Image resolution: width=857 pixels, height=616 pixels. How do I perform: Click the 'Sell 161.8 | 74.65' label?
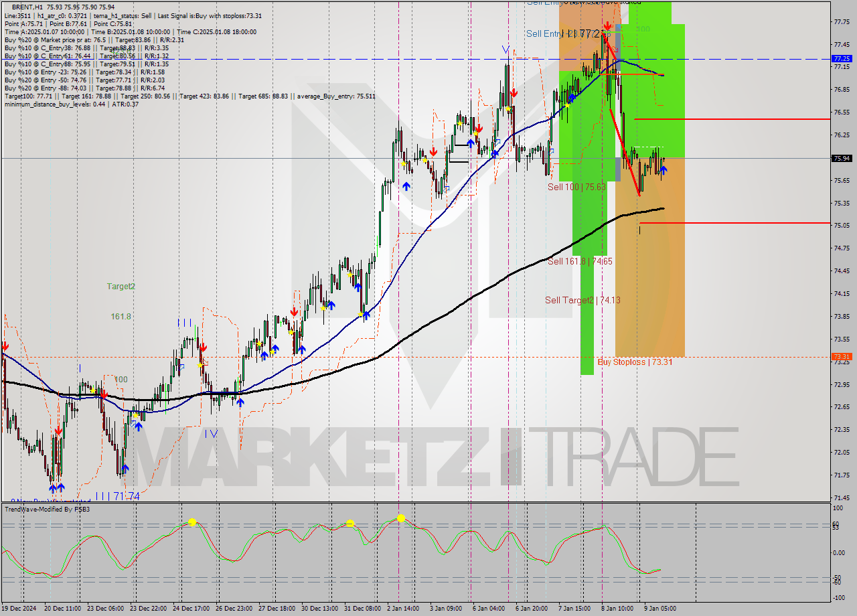580,261
